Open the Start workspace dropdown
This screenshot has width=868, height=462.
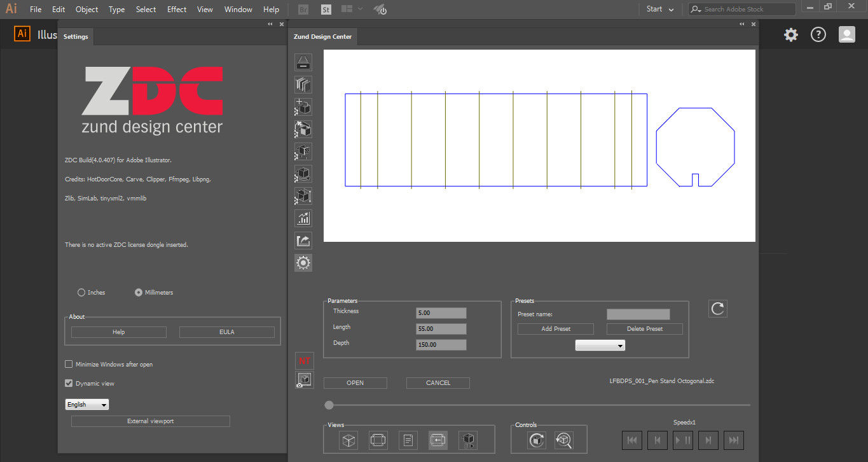click(660, 9)
